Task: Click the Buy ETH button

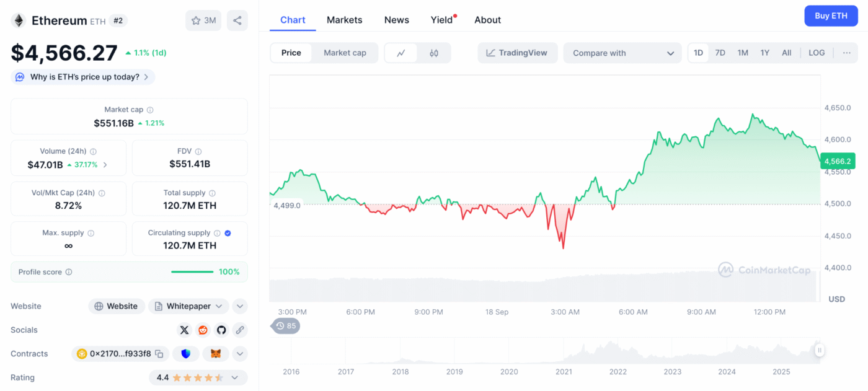Action: (x=831, y=15)
